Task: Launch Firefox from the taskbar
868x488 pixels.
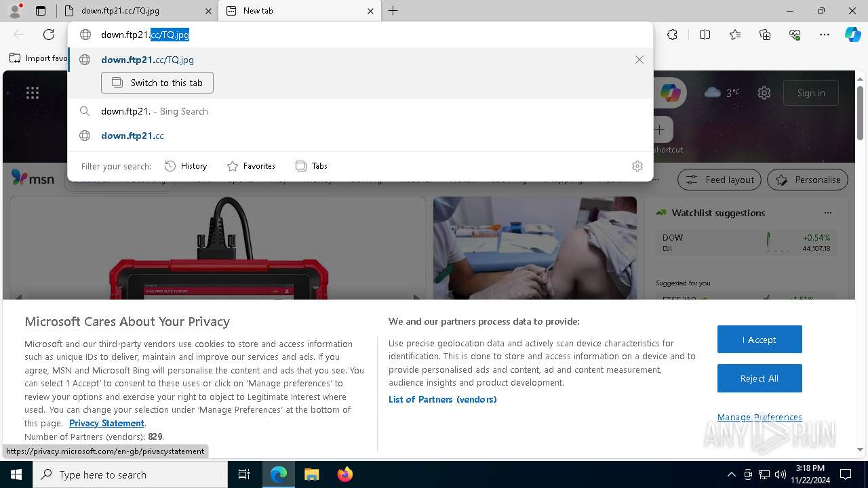Action: click(344, 474)
